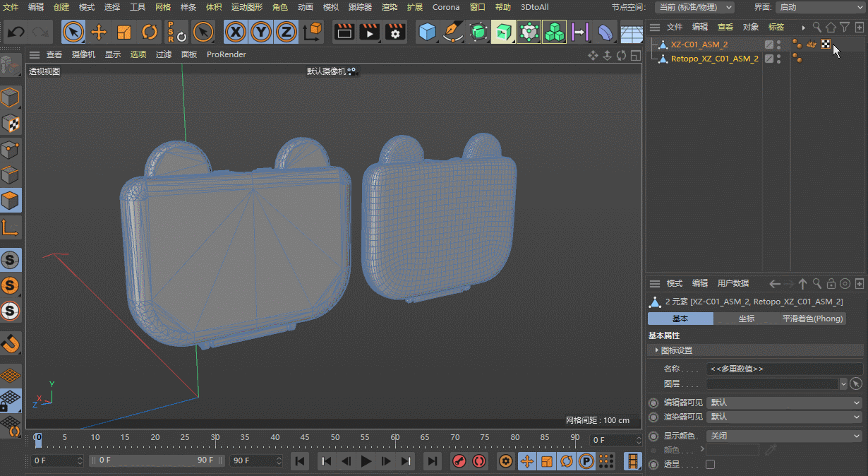Select the Move tool in the top toolbar

[99, 32]
